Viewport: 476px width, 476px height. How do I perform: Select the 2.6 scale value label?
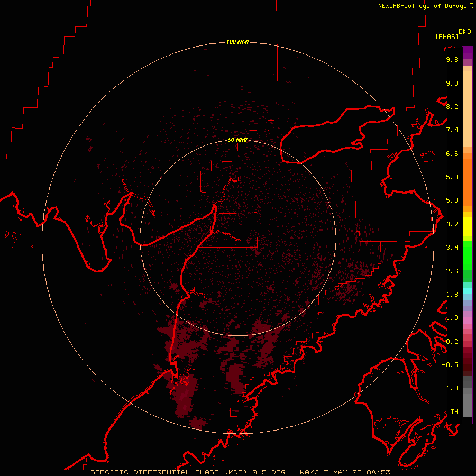coord(452,271)
